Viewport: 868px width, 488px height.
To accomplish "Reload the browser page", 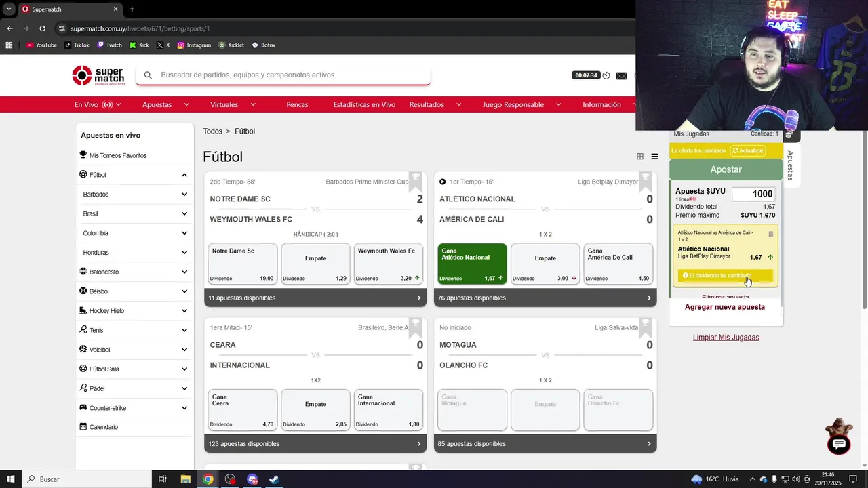I will [42, 28].
